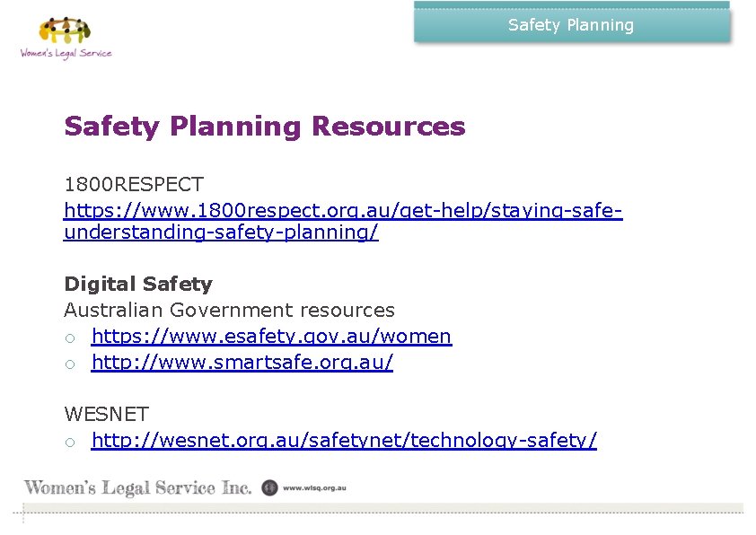Click the understanding-safety-planning link line

coord(221,233)
